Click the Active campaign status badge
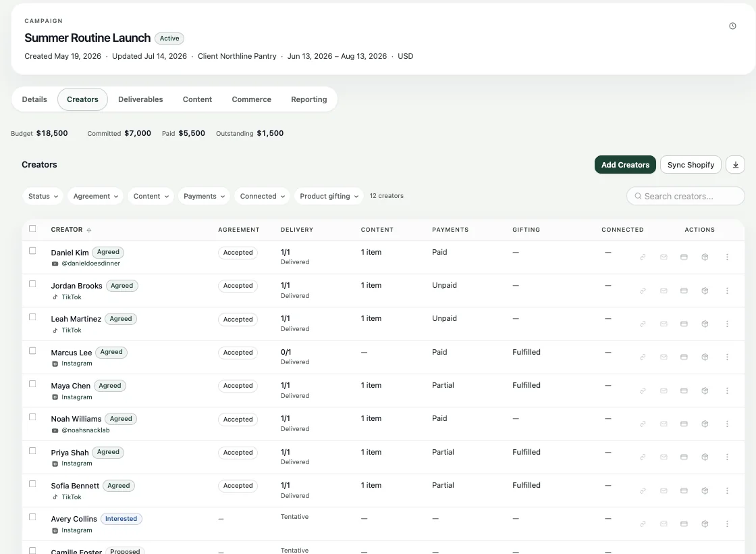756x554 pixels. tap(169, 39)
